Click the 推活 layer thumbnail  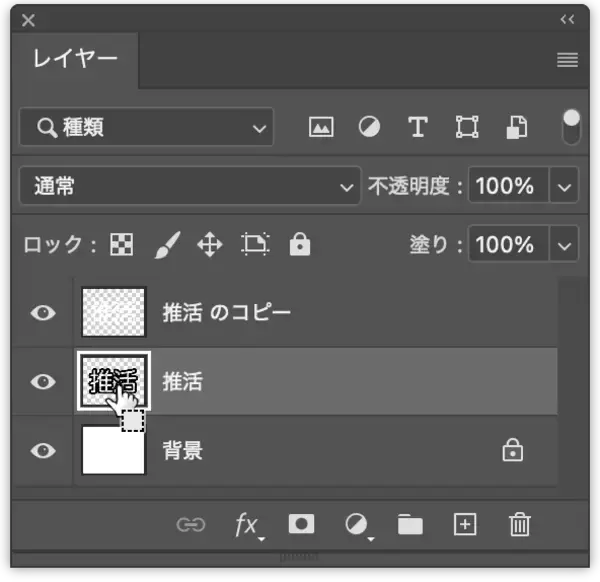tap(114, 381)
